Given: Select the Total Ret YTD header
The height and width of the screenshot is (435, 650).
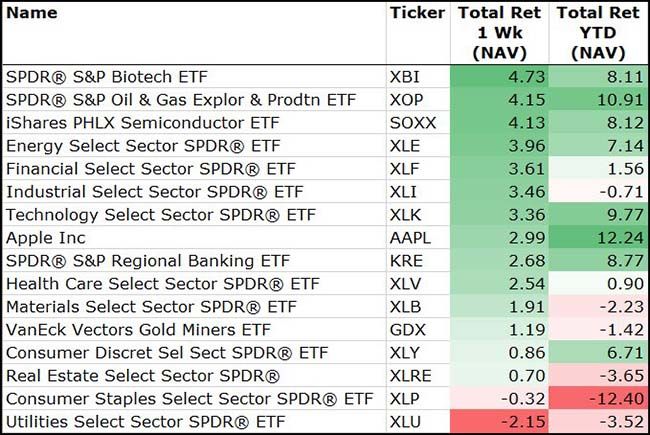Looking at the screenshot, I should (599, 32).
